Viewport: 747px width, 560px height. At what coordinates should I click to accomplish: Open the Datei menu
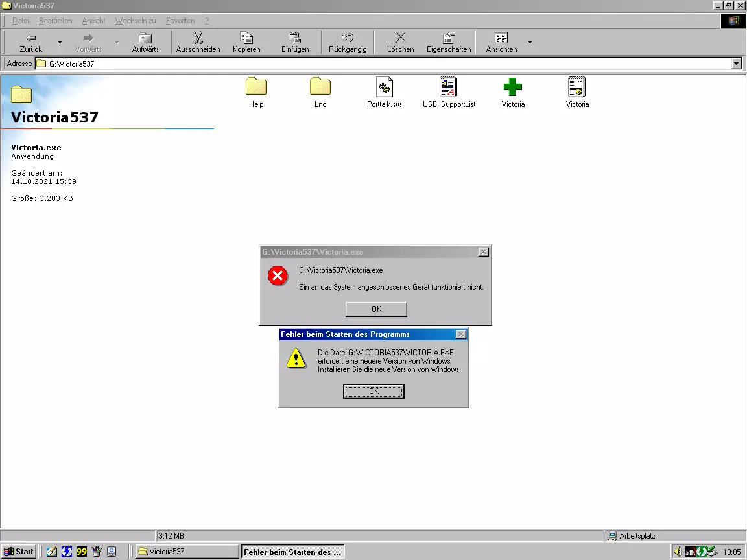coord(21,21)
